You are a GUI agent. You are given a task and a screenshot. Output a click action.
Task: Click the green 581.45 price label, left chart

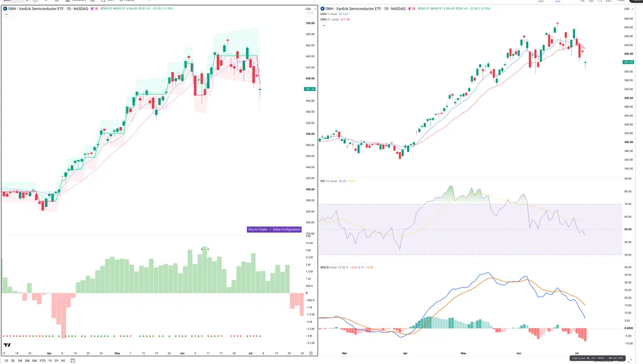(x=309, y=89)
